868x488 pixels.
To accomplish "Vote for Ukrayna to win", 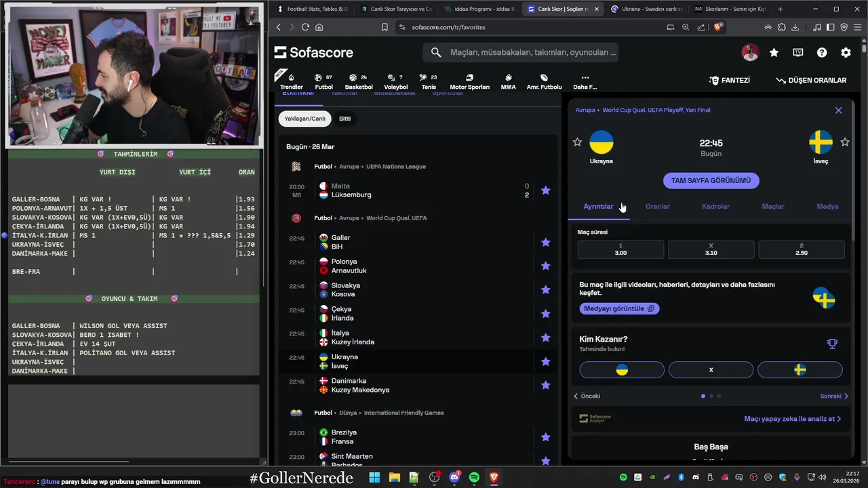I will tap(622, 369).
